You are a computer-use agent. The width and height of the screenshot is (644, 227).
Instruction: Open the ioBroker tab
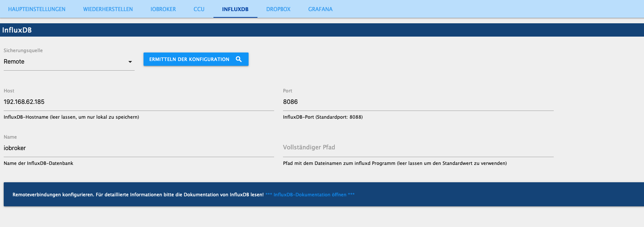point(163,9)
